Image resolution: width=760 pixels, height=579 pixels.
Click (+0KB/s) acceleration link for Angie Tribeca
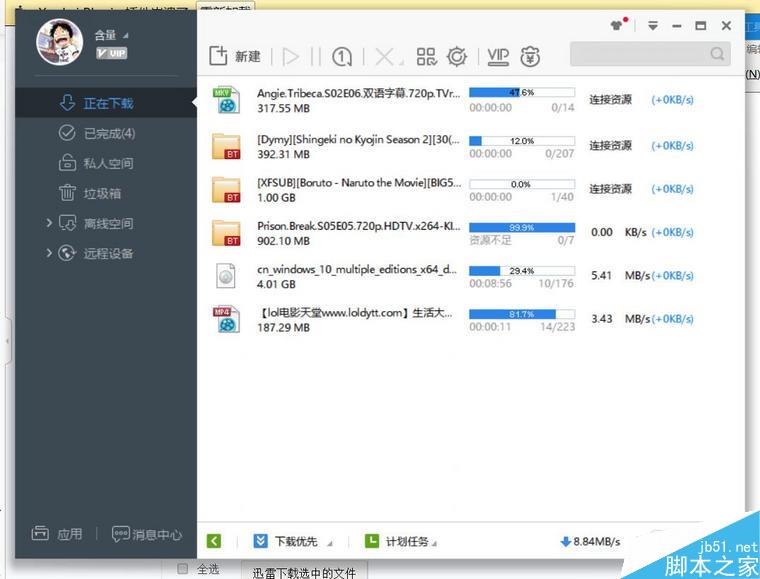672,100
